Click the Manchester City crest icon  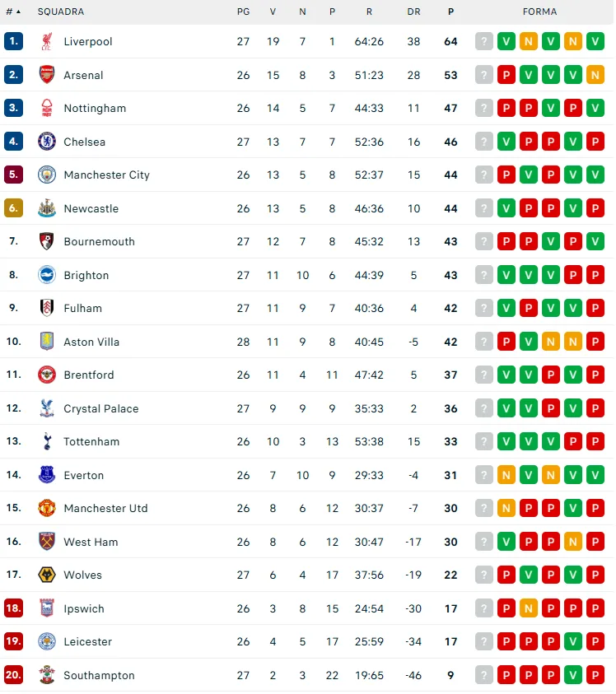(47, 175)
